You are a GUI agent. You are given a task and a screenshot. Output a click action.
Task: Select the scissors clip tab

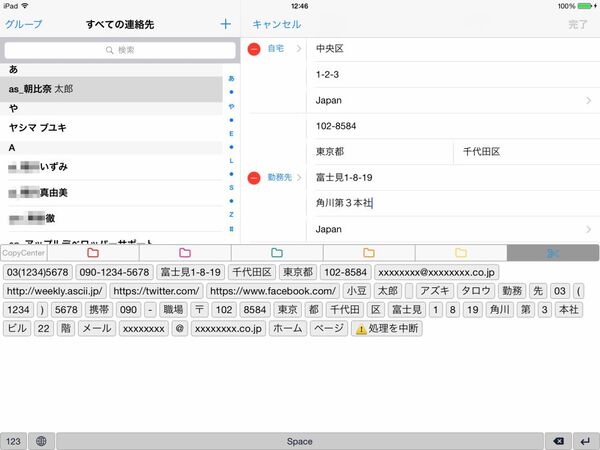(553, 253)
